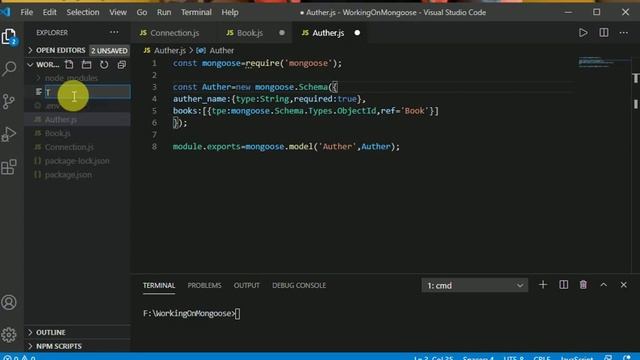
Task: Click New Folder icon in explorer header
Action: (x=87, y=64)
